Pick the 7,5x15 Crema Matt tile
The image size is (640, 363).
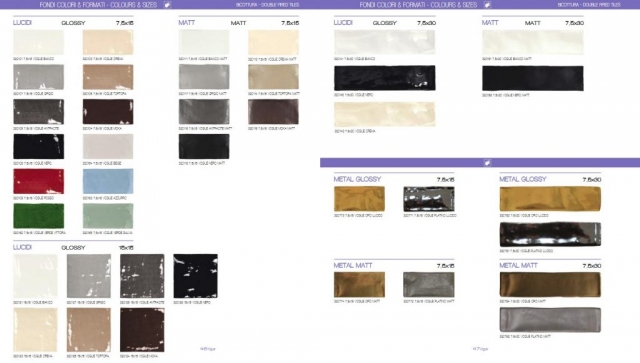(x=273, y=42)
